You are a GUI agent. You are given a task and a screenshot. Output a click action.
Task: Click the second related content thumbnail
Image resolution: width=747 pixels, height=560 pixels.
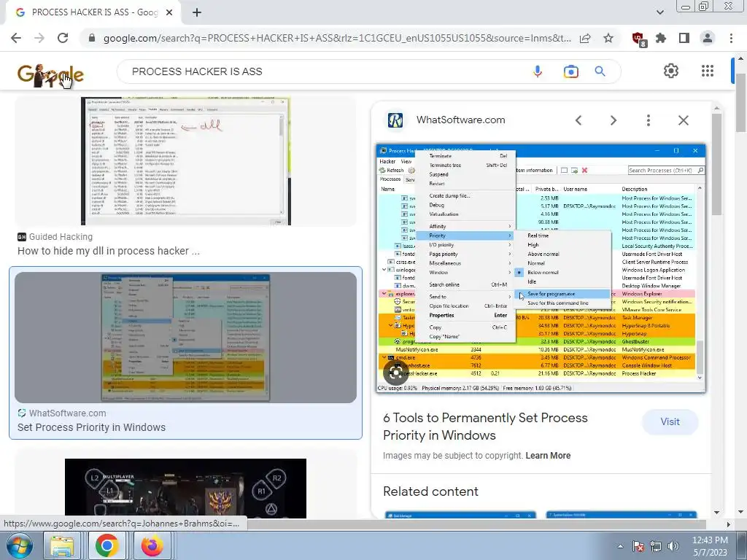[622, 516]
